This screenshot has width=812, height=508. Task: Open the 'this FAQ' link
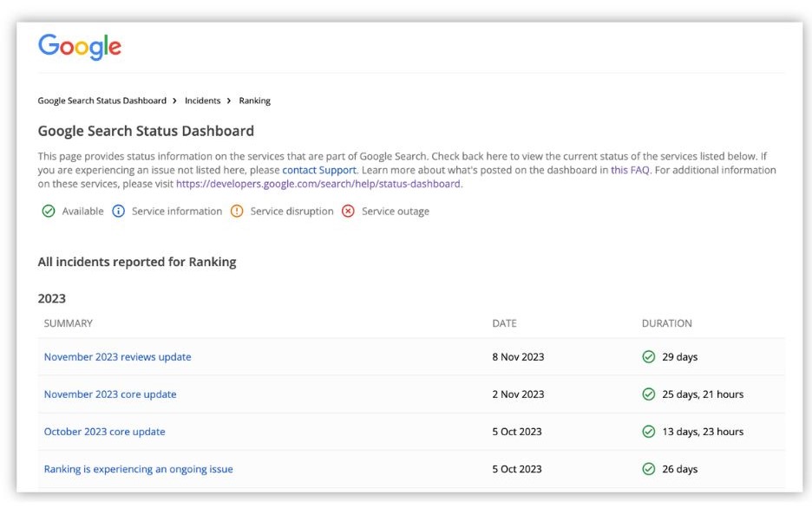(x=630, y=170)
